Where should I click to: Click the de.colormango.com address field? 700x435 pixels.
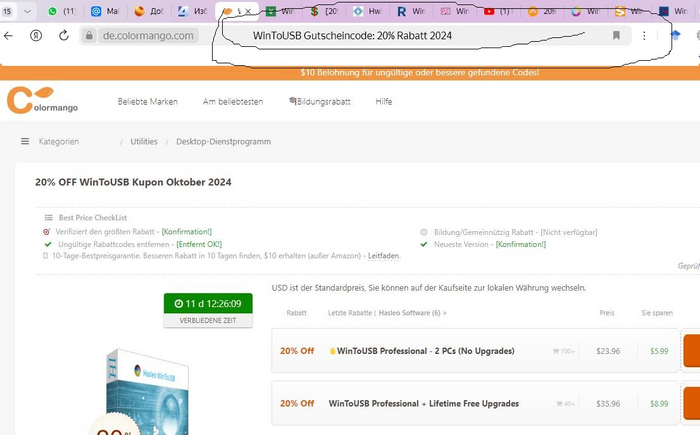pos(148,36)
